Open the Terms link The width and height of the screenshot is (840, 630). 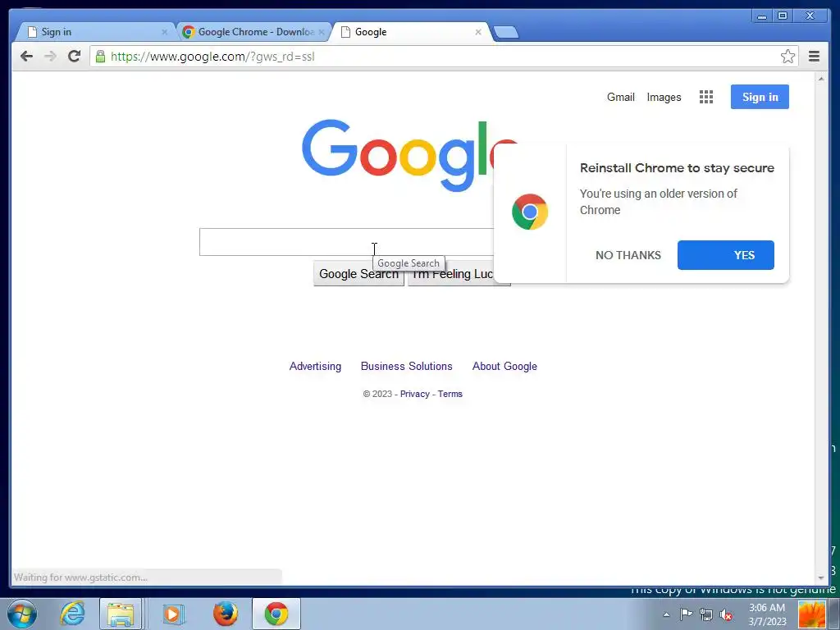tap(450, 394)
